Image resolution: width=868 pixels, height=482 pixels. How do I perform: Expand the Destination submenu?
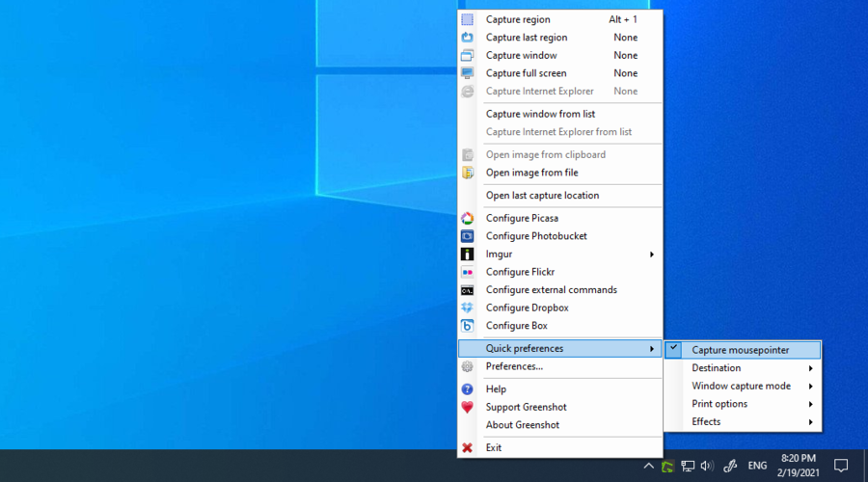click(743, 368)
